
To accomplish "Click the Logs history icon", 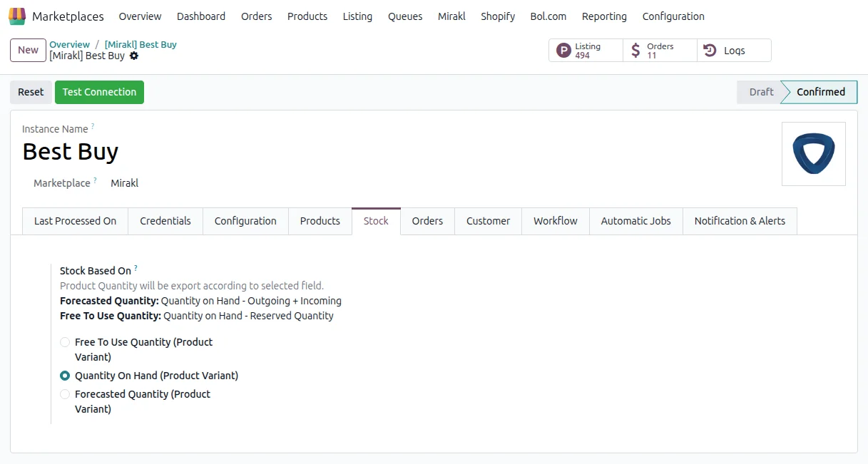I will pyautogui.click(x=710, y=51).
